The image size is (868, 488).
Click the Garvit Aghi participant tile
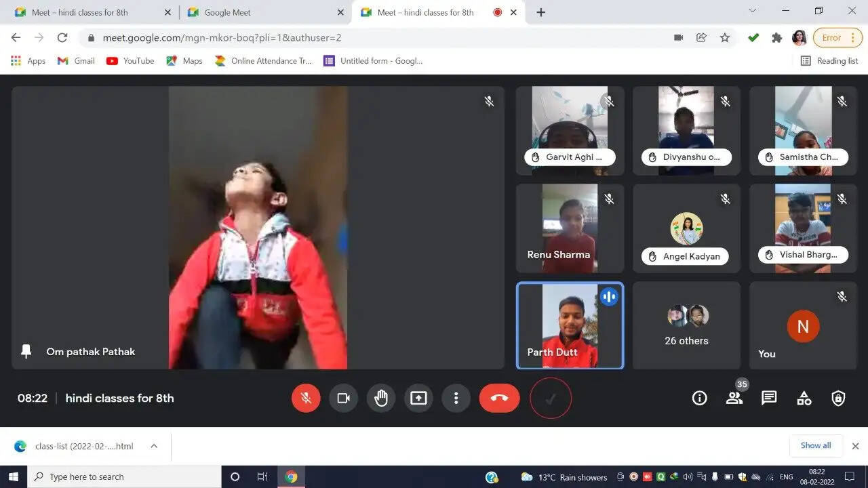pyautogui.click(x=570, y=130)
